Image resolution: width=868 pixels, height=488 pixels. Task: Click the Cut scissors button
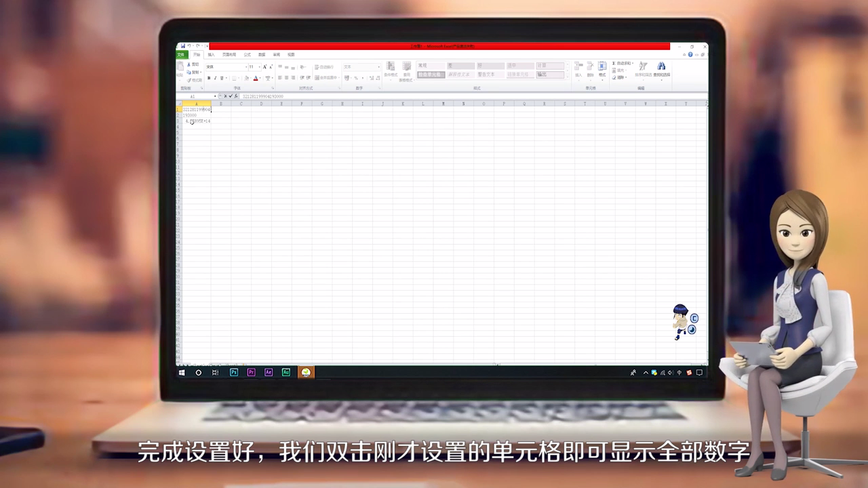pyautogui.click(x=193, y=64)
